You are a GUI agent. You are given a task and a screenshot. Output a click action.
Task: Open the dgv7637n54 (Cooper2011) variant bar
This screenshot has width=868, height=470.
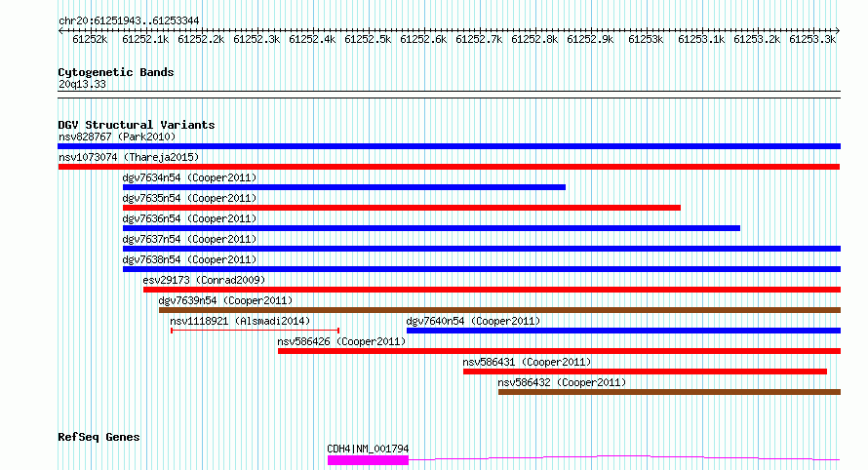pyautogui.click(x=482, y=249)
